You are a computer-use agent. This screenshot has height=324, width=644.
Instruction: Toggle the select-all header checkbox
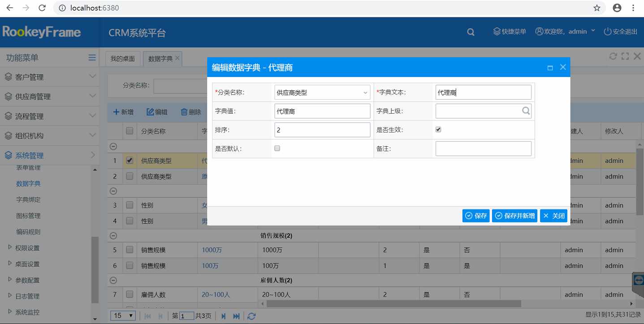point(130,131)
